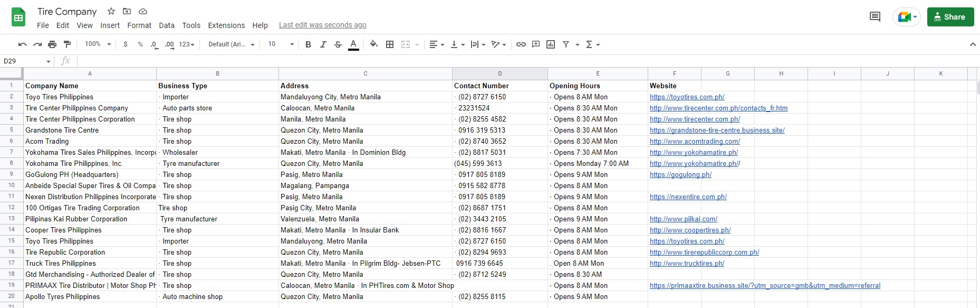Image resolution: width=980 pixels, height=308 pixels.
Task: Open the text color picker
Action: tap(353, 44)
